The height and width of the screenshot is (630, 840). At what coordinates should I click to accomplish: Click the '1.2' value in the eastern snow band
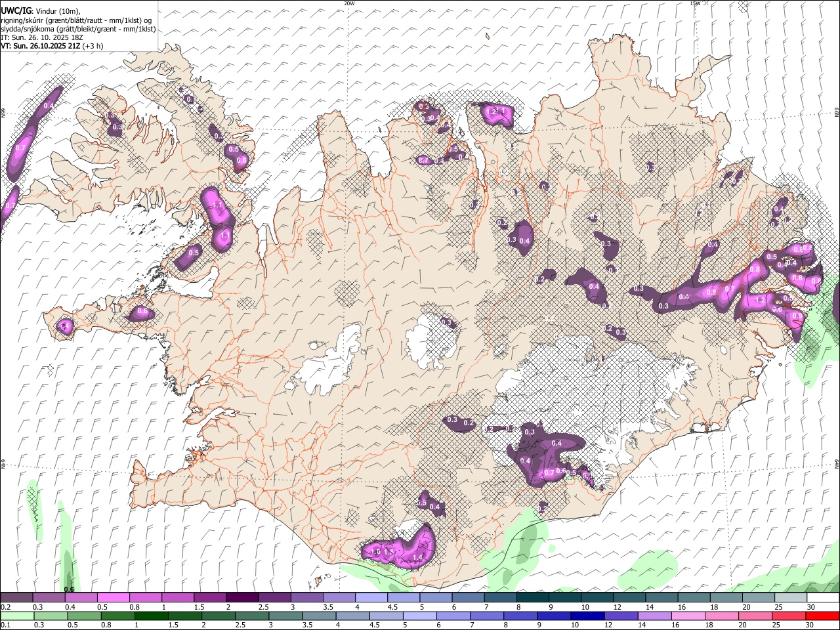(x=761, y=300)
